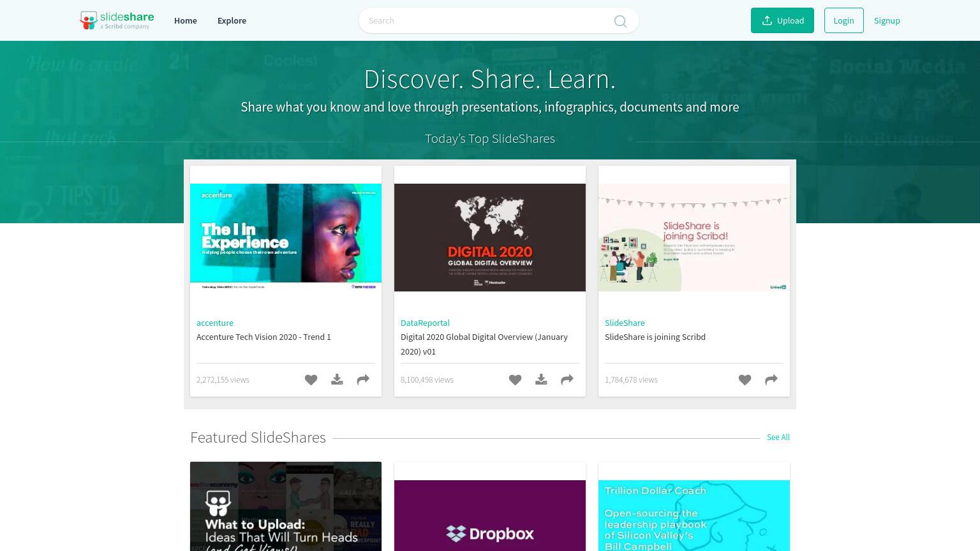The width and height of the screenshot is (980, 551).
Task: Open the Home menu item
Action: tap(186, 20)
